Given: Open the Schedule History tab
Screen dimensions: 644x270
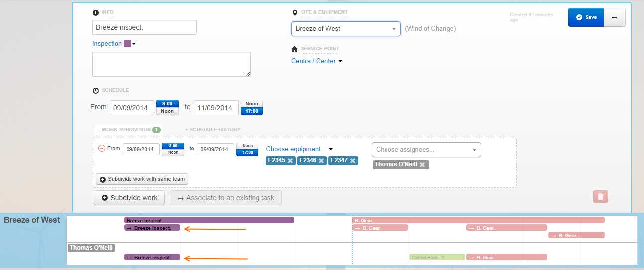Looking at the screenshot, I should pyautogui.click(x=213, y=130).
